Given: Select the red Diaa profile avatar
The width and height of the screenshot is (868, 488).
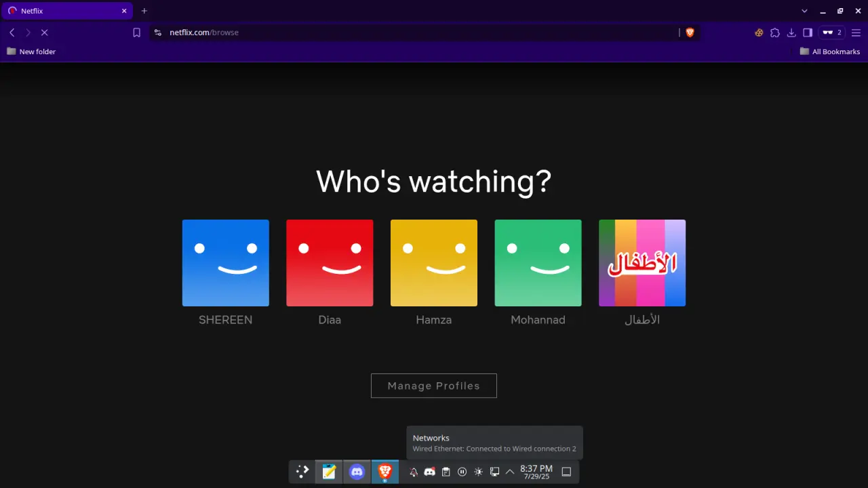Looking at the screenshot, I should click(x=330, y=263).
